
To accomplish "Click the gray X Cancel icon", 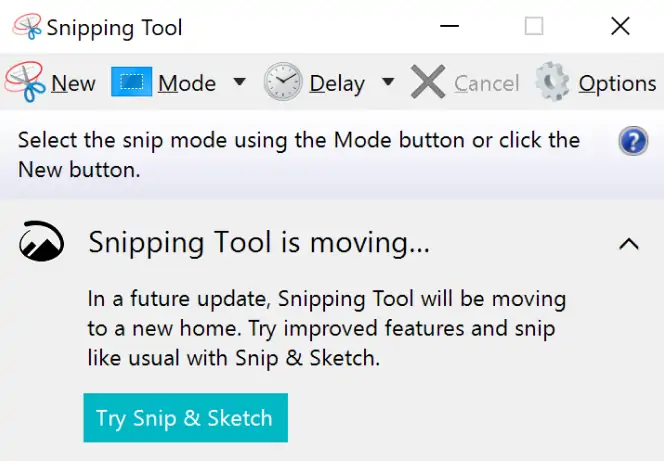I will pyautogui.click(x=428, y=82).
